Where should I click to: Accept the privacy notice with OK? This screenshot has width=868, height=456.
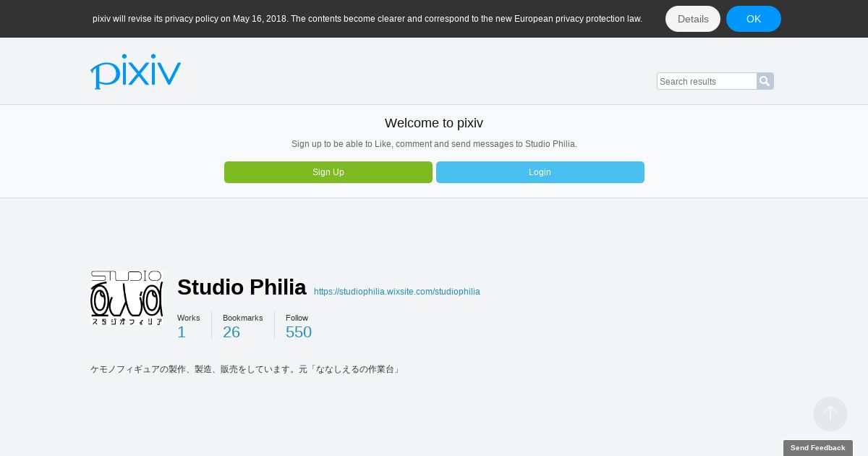click(x=754, y=19)
